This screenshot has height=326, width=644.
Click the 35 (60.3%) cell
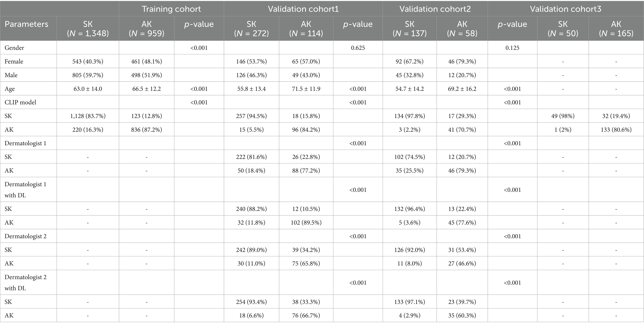[462, 315]
